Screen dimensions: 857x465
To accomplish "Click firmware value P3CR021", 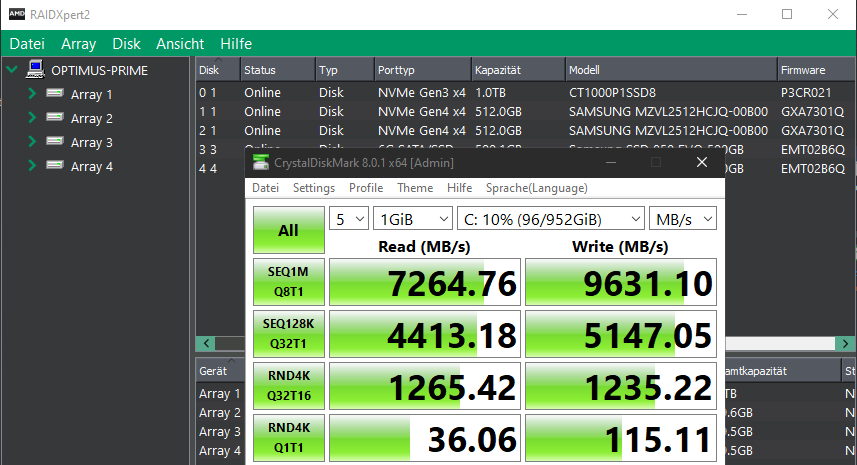I will [x=806, y=92].
